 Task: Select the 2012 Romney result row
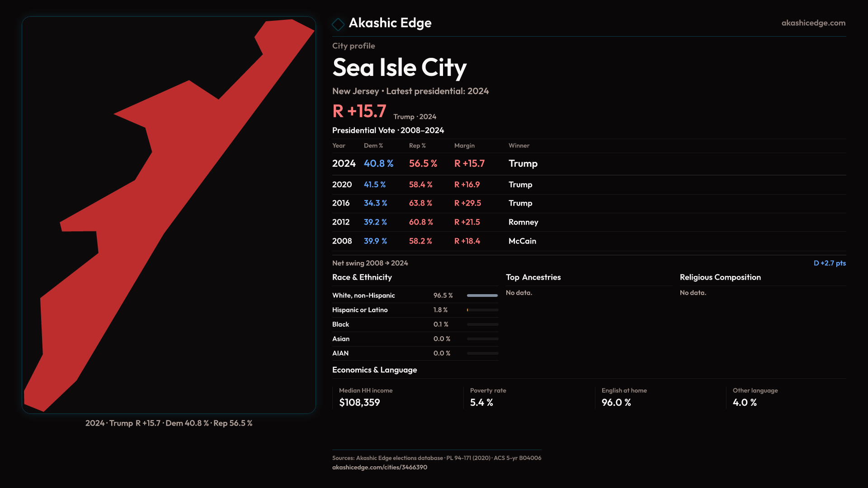coord(589,222)
